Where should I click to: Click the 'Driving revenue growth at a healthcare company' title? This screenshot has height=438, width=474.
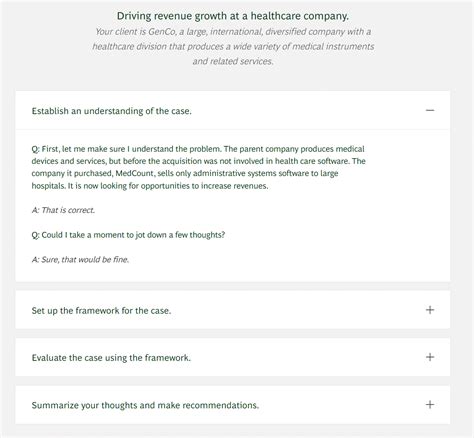233,16
